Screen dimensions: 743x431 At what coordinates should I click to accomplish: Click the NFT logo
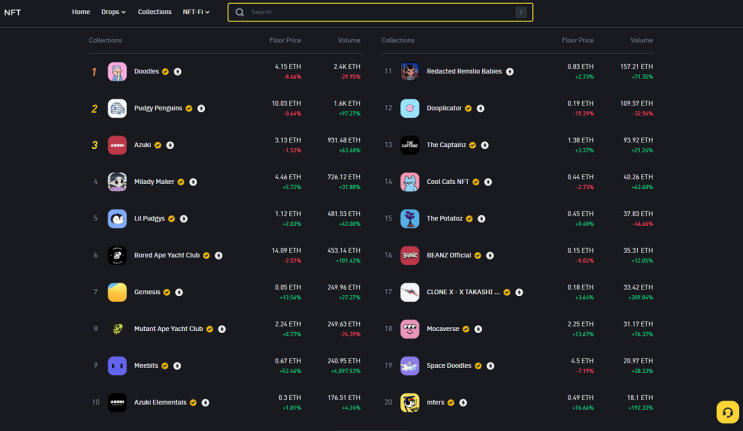(x=12, y=12)
